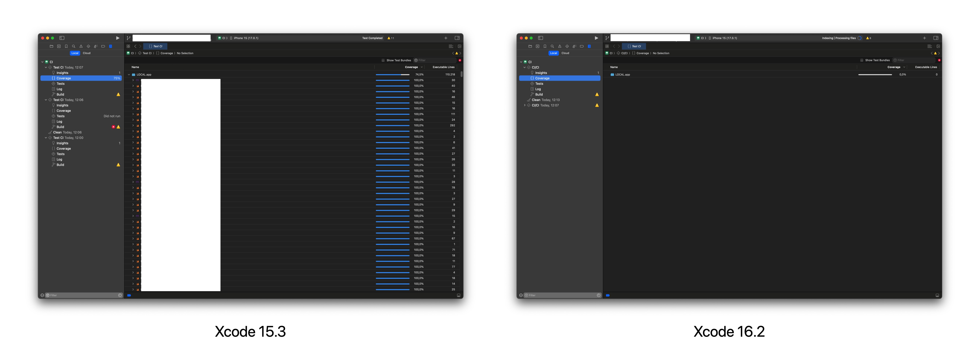The height and width of the screenshot is (364, 980).
Task: Collapse the LOCAL.app row in the Xcode 15.3 window
Action: point(129,74)
